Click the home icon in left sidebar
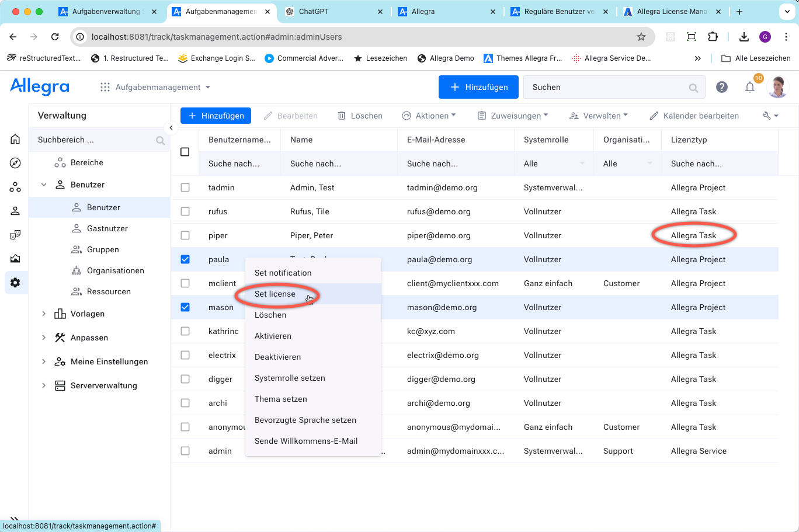 15,139
